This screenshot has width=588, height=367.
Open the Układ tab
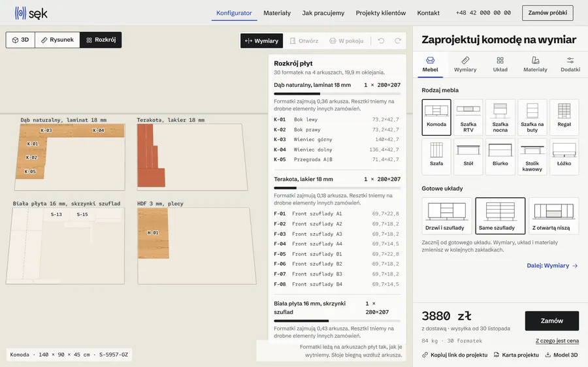(500, 65)
